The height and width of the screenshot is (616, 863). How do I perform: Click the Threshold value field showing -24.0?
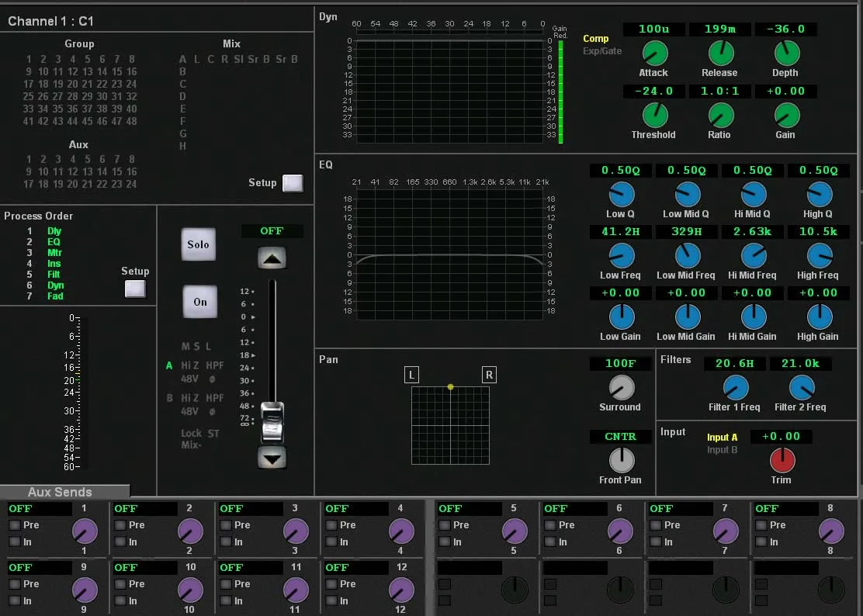click(x=654, y=92)
